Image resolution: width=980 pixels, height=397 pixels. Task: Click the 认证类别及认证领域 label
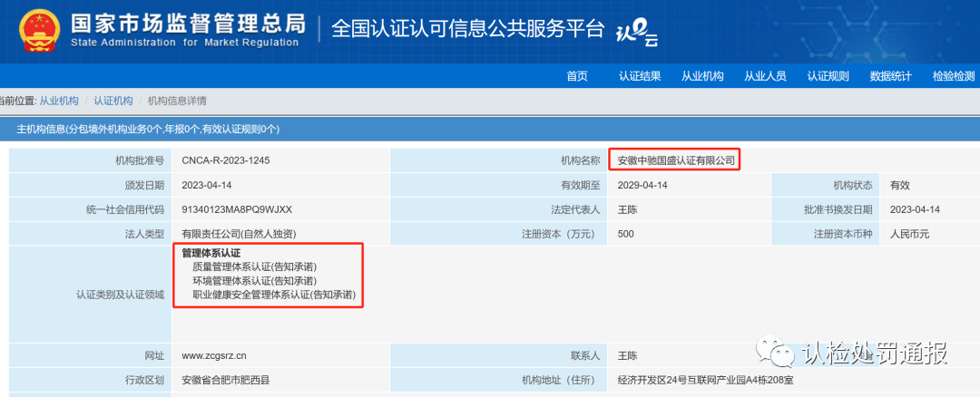[120, 294]
